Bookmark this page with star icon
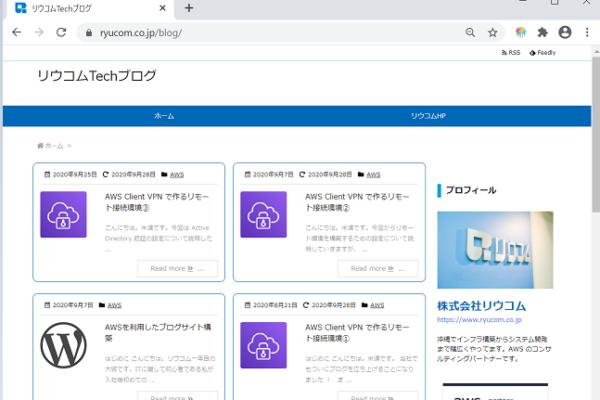Screen dimensions: 600x400 (x=492, y=32)
